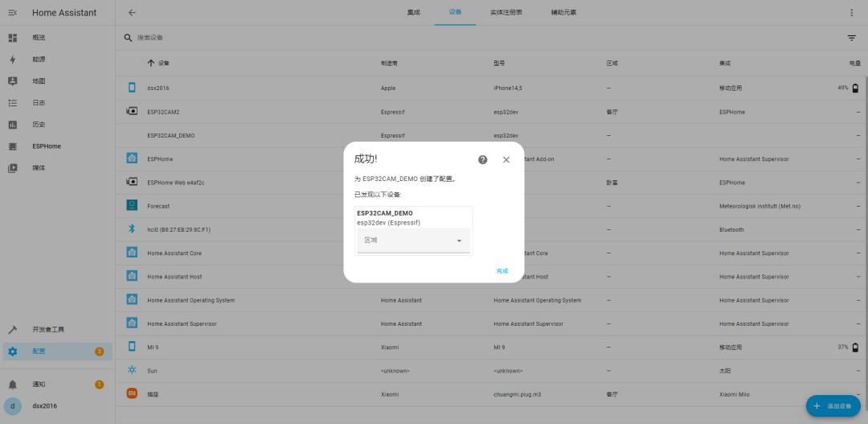Go back with the arrow icon
The image size is (868, 424).
tap(132, 13)
